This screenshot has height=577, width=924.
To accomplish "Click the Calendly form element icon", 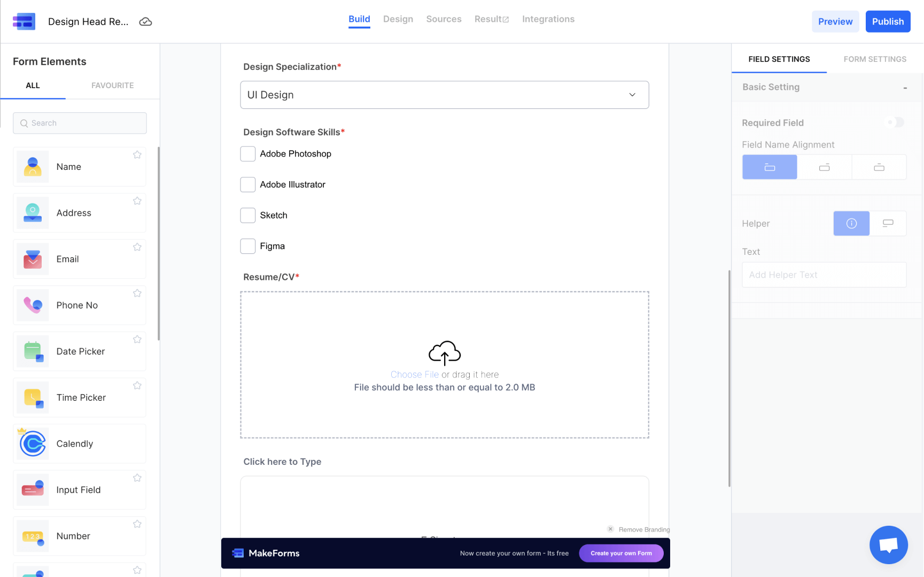I will (33, 443).
